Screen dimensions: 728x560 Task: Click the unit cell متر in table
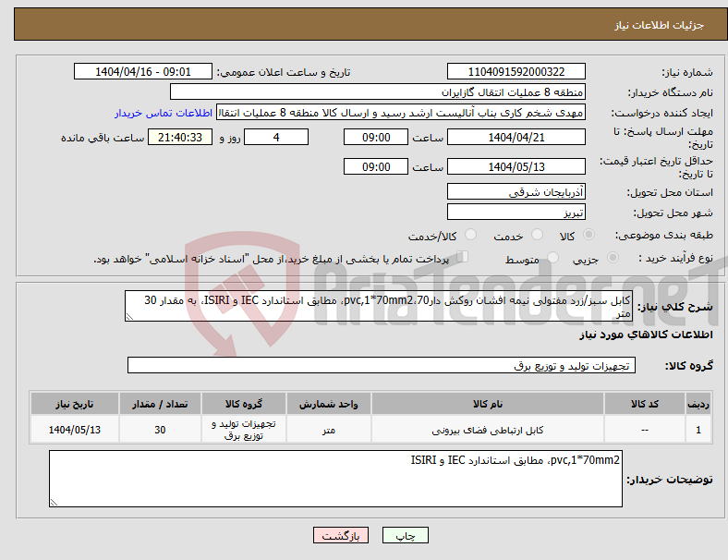329,430
